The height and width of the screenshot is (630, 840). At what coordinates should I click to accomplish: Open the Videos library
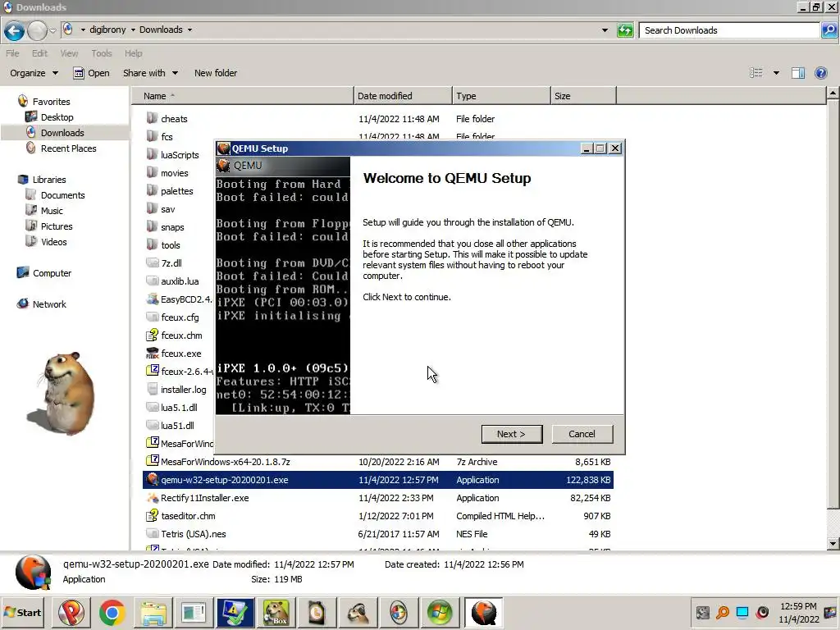(53, 242)
